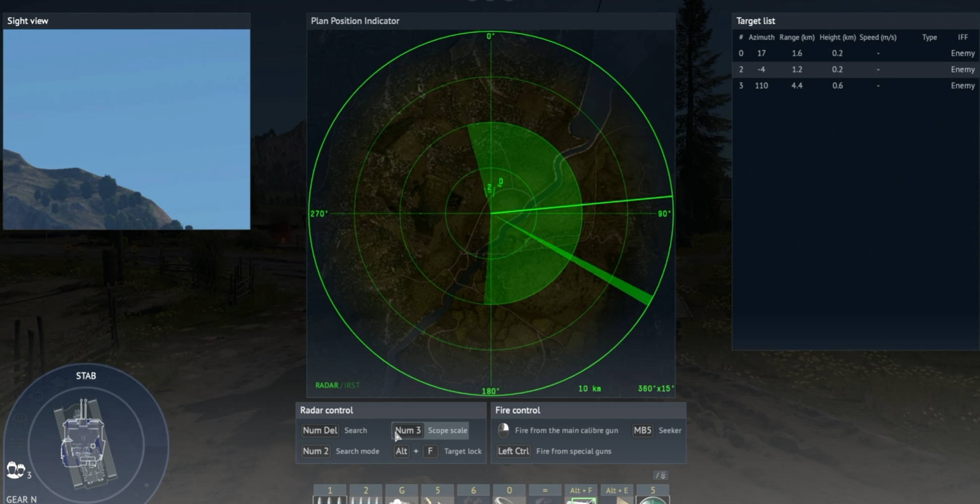Click the Search mode label
This screenshot has width=980, height=504.
pos(357,451)
